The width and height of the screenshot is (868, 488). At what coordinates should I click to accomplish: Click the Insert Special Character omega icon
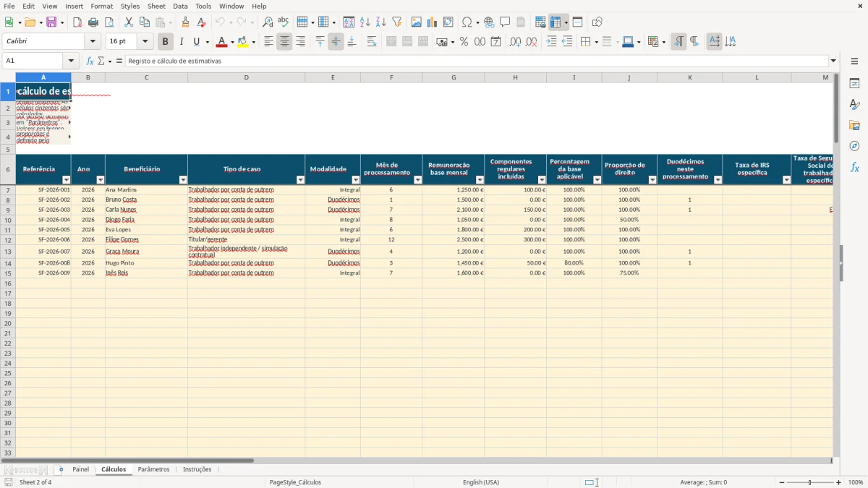pyautogui.click(x=467, y=22)
